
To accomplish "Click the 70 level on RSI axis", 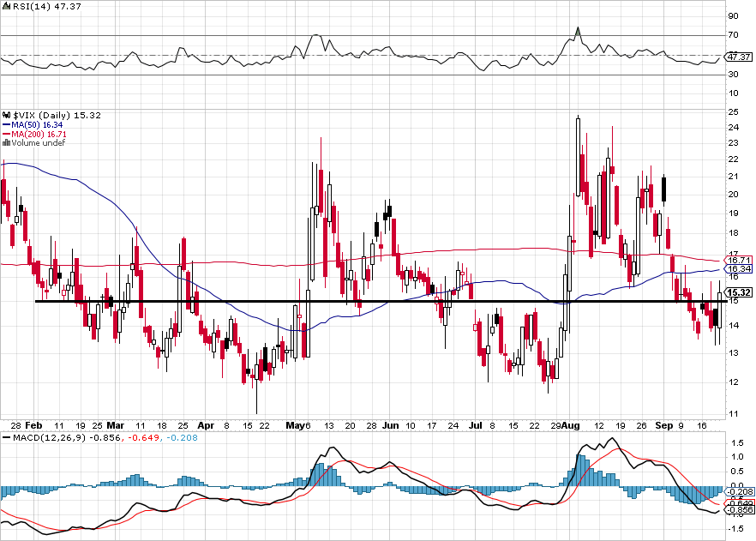I will coord(734,35).
